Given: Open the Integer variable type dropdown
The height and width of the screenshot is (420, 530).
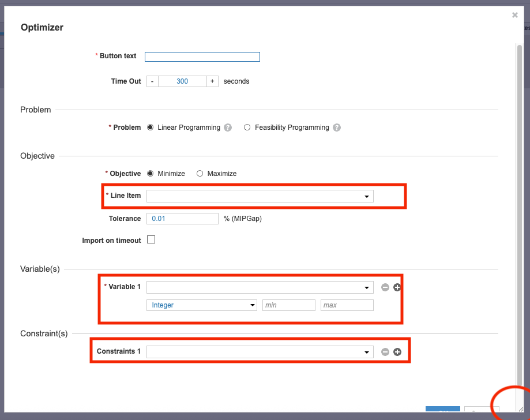Looking at the screenshot, I should (202, 305).
